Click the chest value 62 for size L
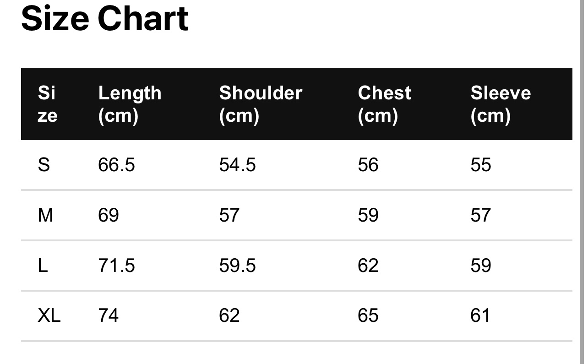 point(368,265)
